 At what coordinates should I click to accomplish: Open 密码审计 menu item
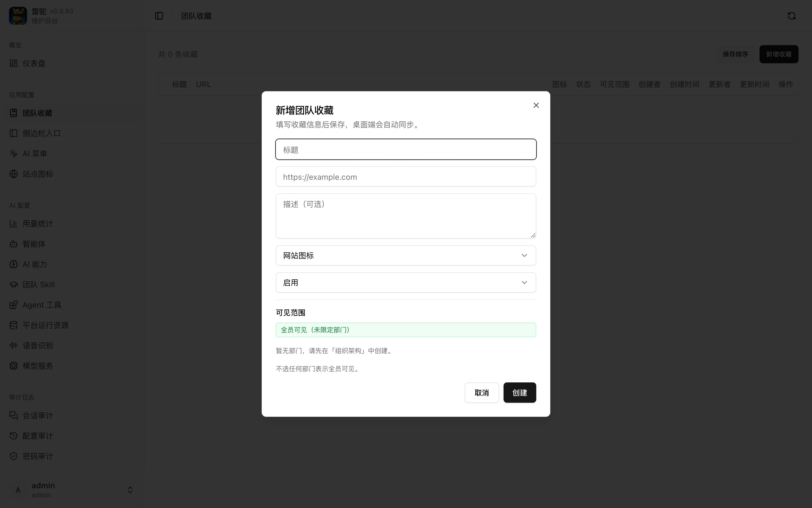click(x=72, y=456)
